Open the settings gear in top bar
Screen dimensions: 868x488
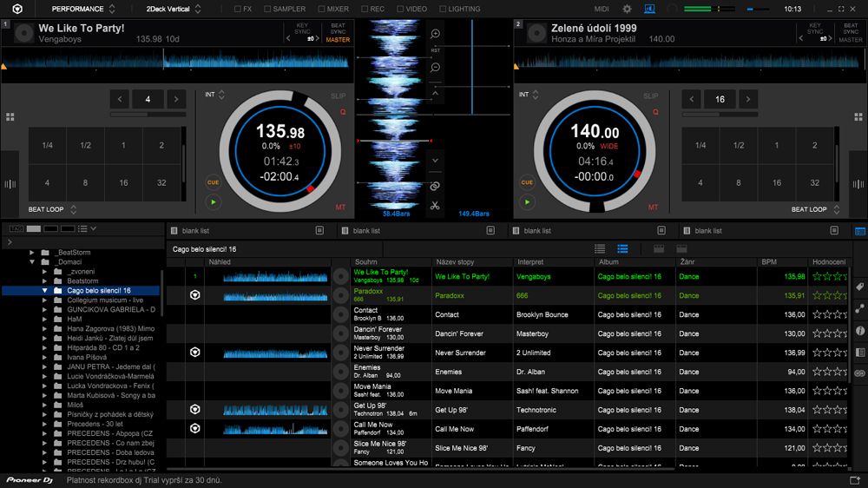[x=627, y=9]
